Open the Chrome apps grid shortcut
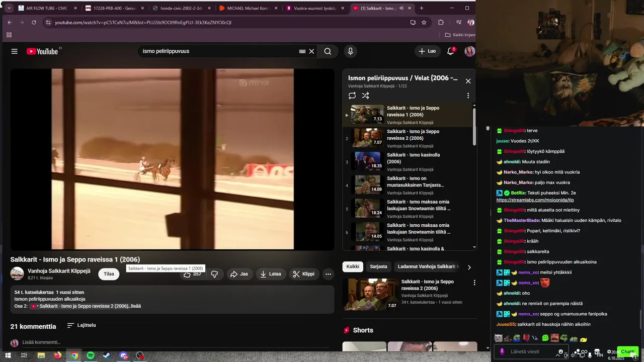The image size is (644, 362). coord(9,35)
